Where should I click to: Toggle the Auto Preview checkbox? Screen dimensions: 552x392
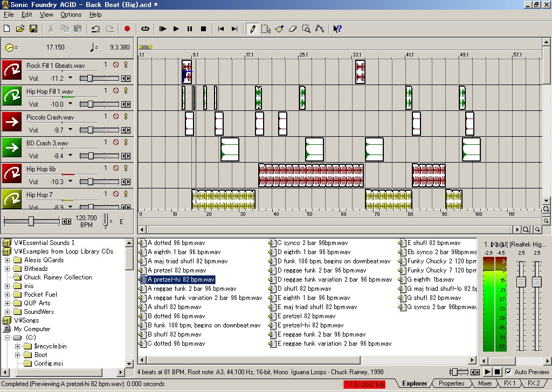click(x=508, y=372)
